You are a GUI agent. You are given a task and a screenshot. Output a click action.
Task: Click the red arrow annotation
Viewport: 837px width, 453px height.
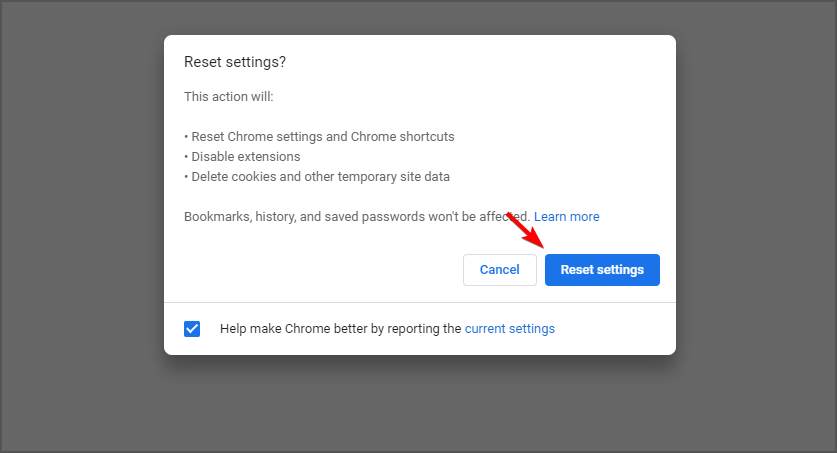[525, 231]
